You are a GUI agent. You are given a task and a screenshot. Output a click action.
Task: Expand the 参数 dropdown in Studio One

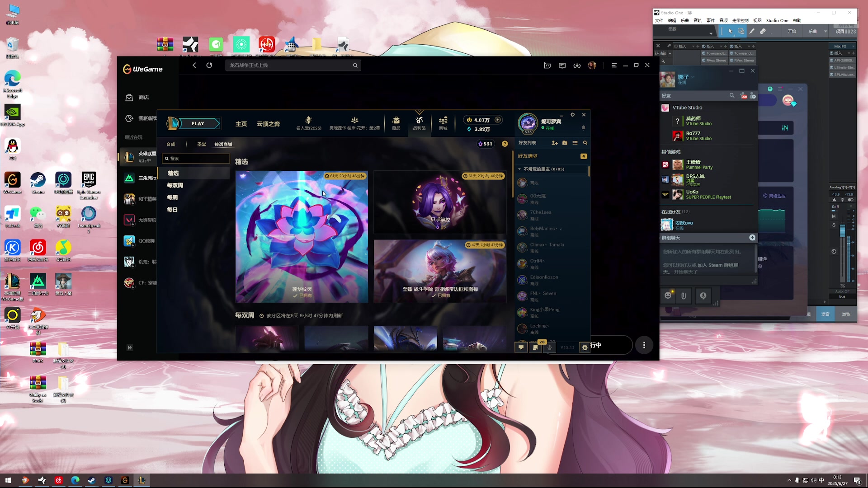click(x=711, y=33)
